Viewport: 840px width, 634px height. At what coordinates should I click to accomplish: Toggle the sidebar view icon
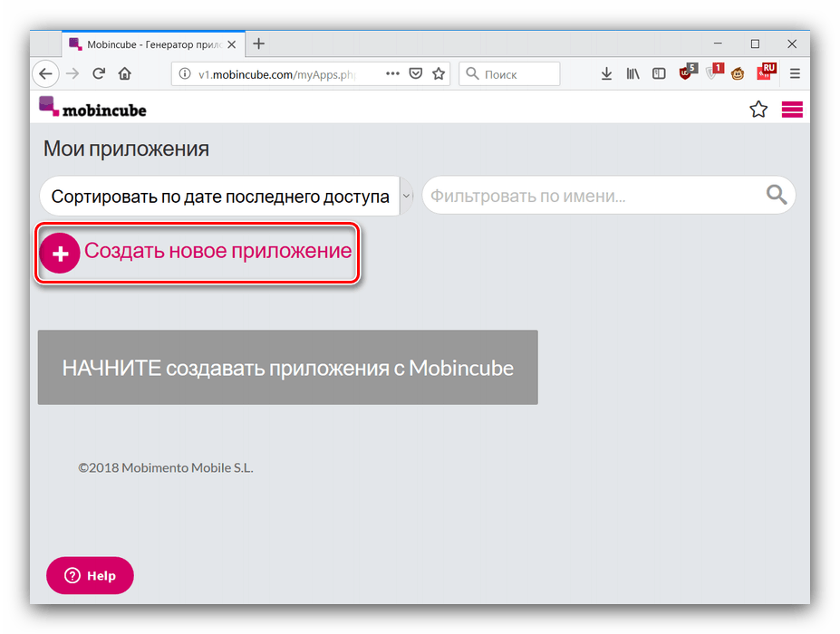[659, 73]
